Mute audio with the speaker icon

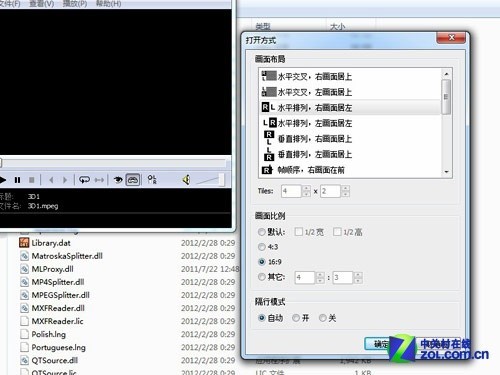(x=186, y=180)
